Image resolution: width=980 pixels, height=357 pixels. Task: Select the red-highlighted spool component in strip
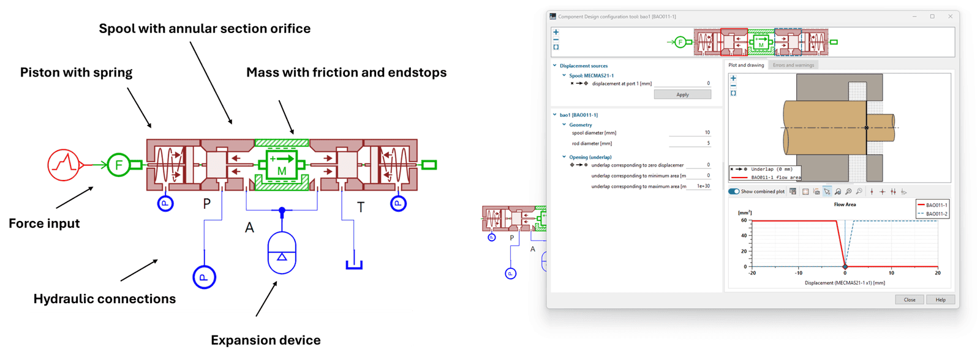pos(734,42)
